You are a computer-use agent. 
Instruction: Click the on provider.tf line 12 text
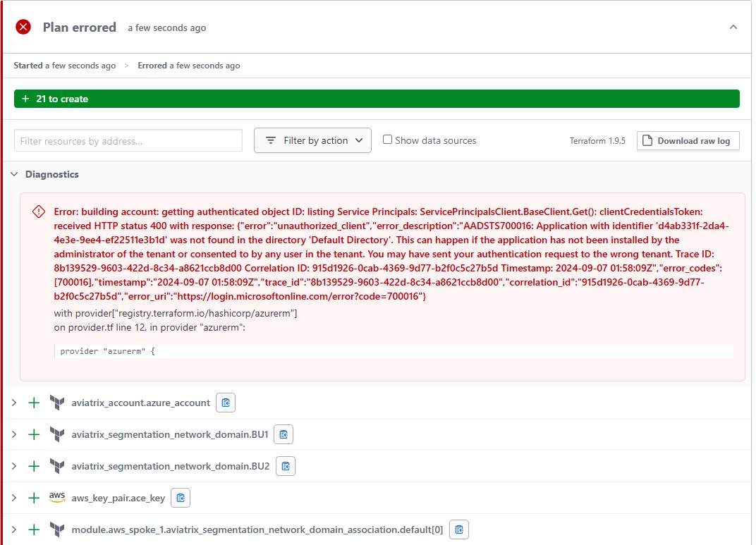pos(150,328)
